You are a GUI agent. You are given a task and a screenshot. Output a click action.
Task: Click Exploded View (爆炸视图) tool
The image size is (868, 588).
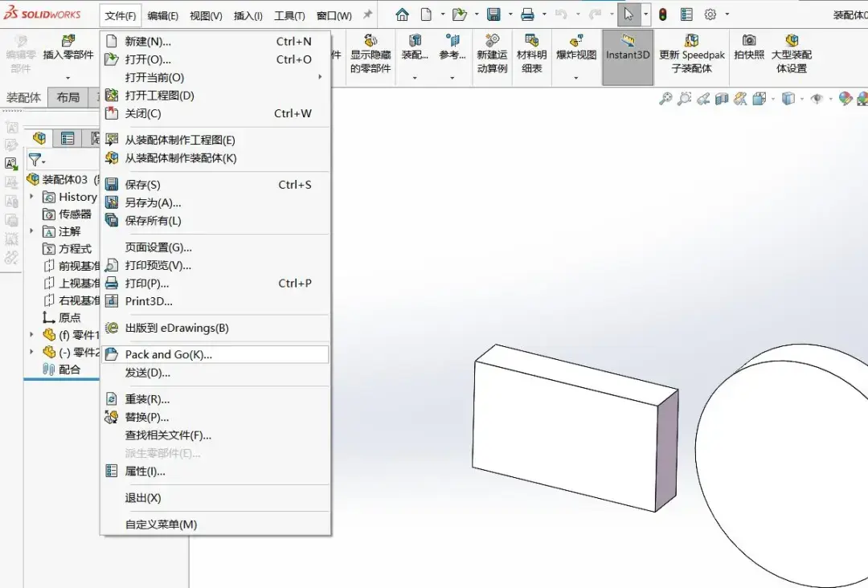pyautogui.click(x=576, y=48)
